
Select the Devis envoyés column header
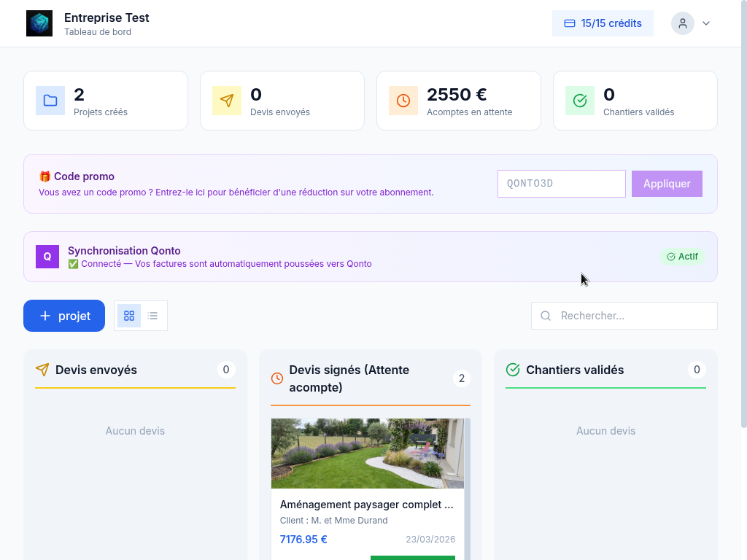tap(96, 370)
